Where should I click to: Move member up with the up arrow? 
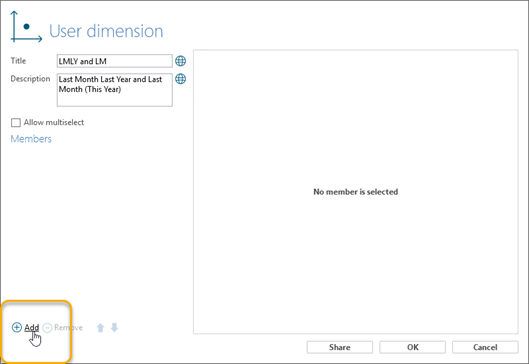coord(101,328)
